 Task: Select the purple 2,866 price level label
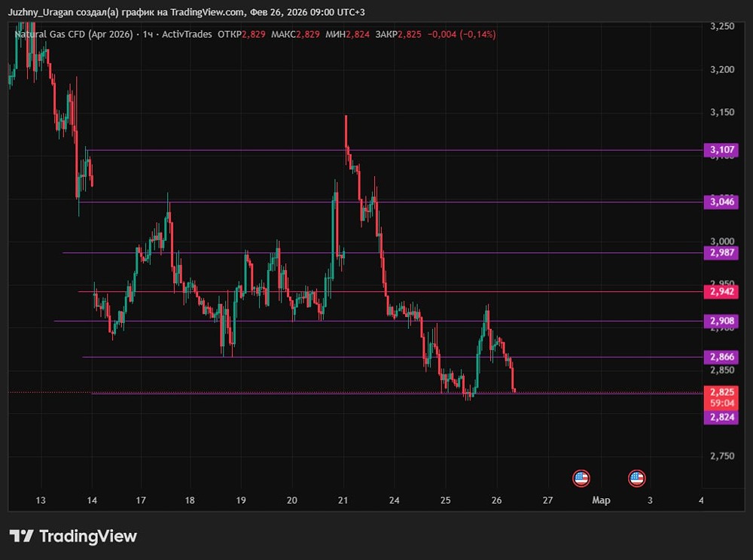tap(721, 357)
